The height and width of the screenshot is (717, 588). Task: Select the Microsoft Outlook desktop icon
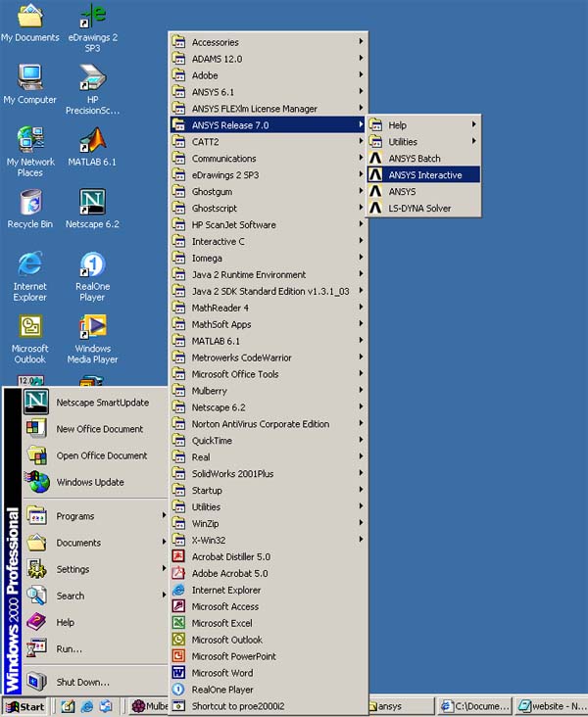pos(30,339)
